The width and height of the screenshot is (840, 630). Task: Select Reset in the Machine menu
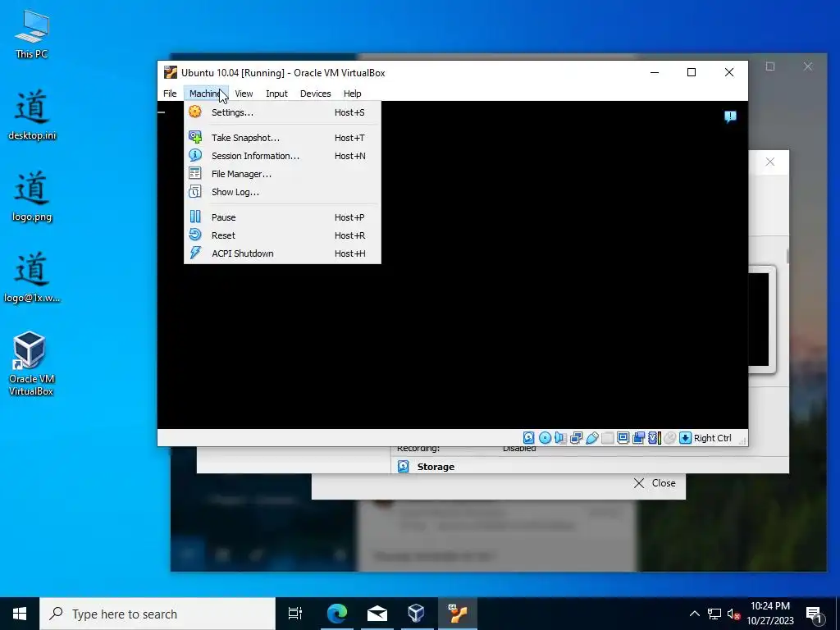282,235
